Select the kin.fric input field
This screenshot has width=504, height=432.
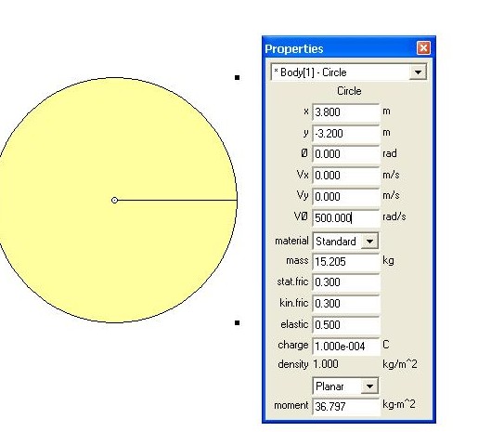click(x=346, y=304)
